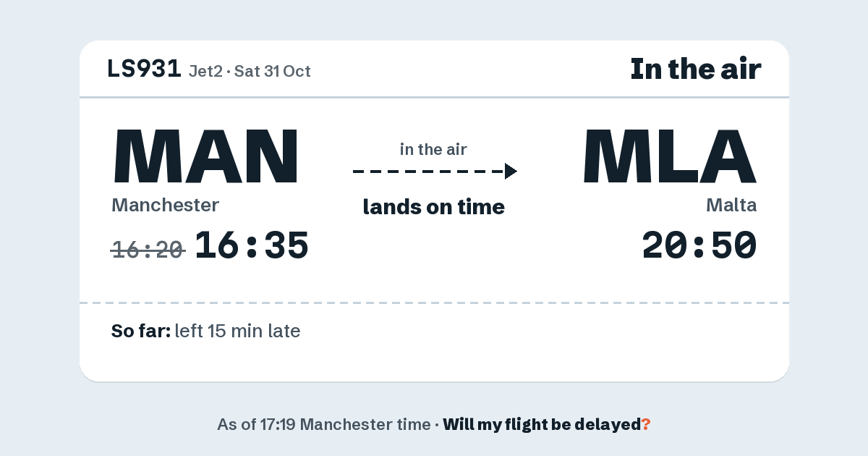Click the So far label
This screenshot has width=868, height=456.
141,332
